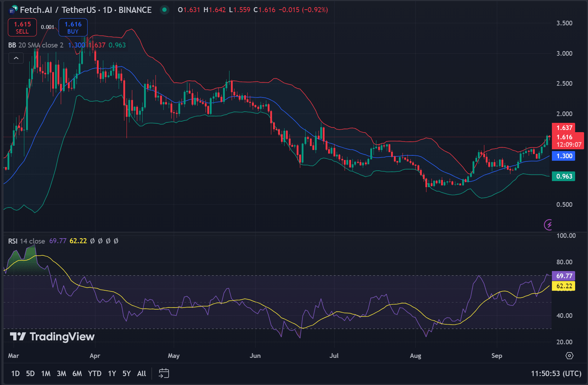
Task: Open the Go to date calendar icon
Action: (x=164, y=373)
